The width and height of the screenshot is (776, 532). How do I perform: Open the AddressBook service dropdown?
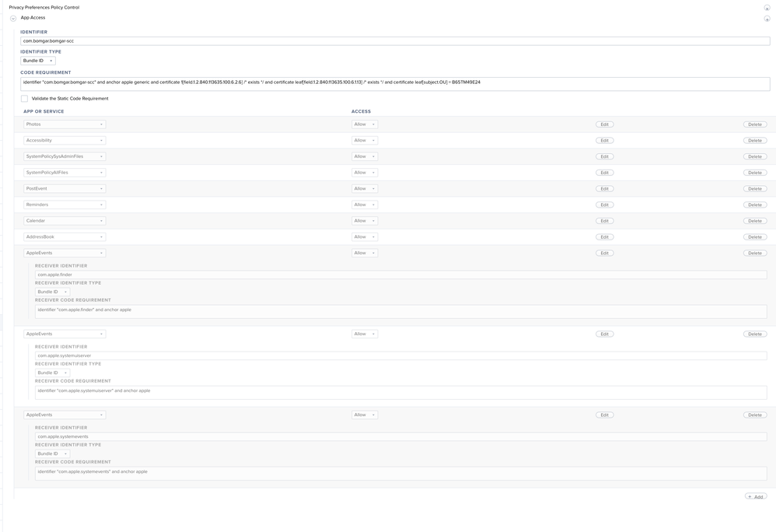tap(65, 237)
